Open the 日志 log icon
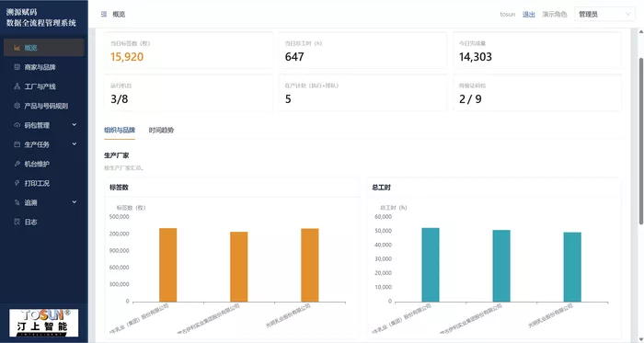Screen dimensions: 644x343 click(x=17, y=222)
